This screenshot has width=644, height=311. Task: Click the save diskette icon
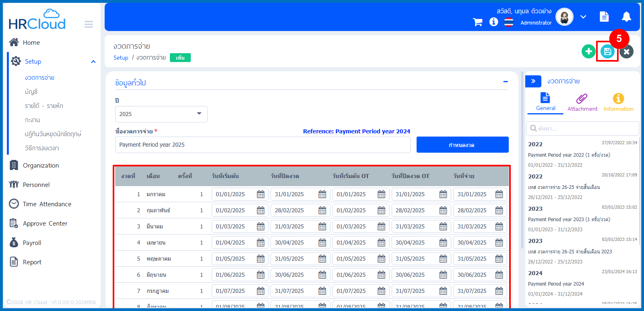[x=607, y=52]
